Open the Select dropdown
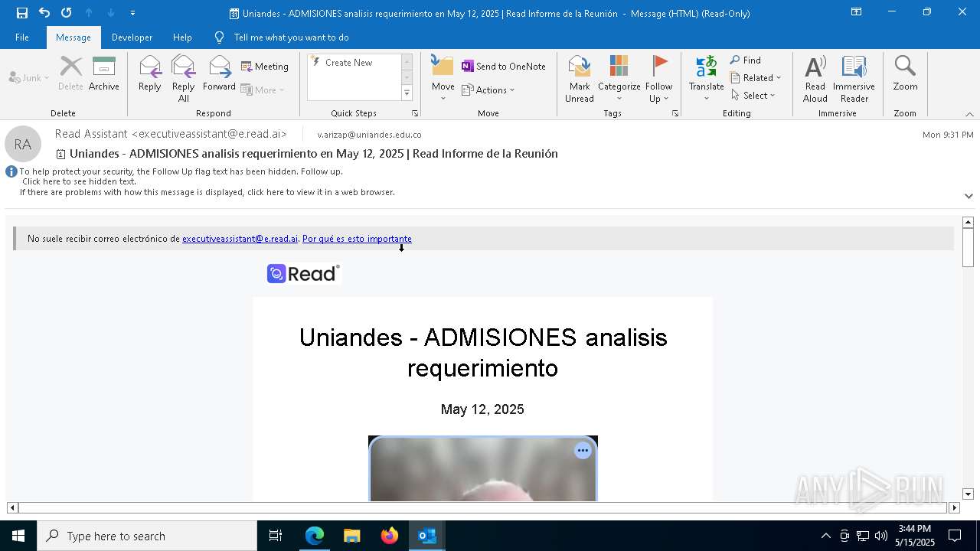The width and height of the screenshot is (980, 551). [x=754, y=96]
